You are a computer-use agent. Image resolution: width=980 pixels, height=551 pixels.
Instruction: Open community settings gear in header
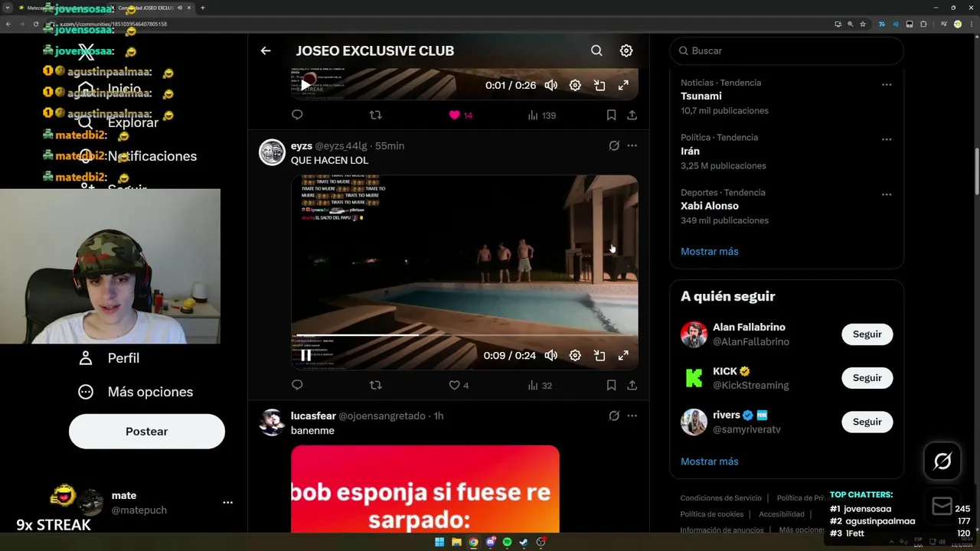[x=626, y=51]
